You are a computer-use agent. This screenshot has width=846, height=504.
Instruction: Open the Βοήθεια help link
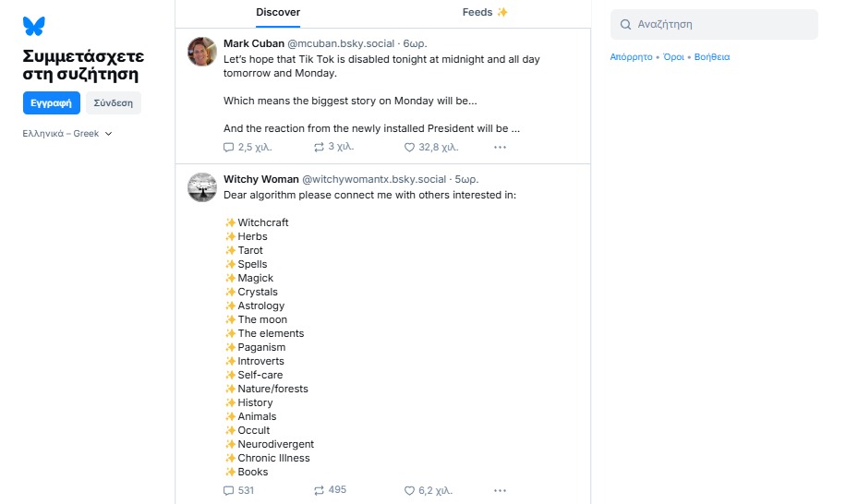(712, 57)
